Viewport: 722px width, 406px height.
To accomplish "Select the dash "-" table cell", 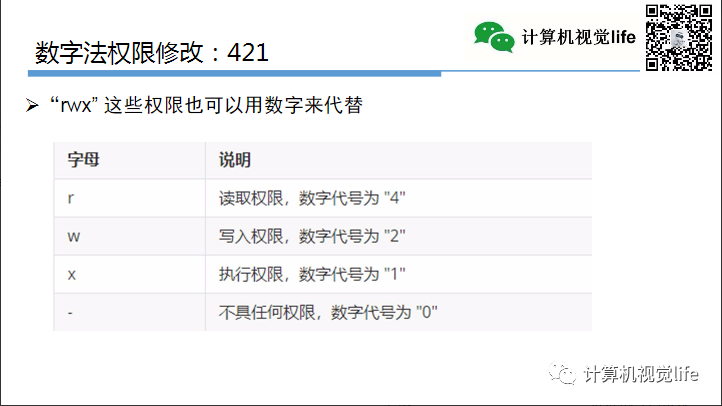I will (70, 312).
